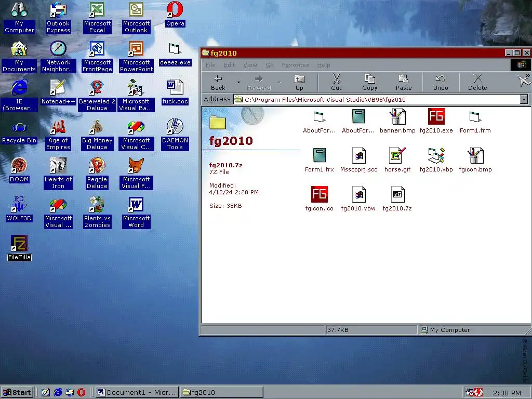The width and height of the screenshot is (532, 399).
Task: Open the Help menu
Action: pos(323,65)
